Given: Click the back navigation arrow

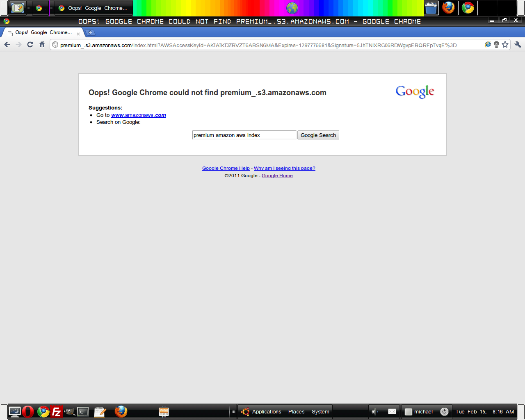Looking at the screenshot, I should [x=7, y=45].
